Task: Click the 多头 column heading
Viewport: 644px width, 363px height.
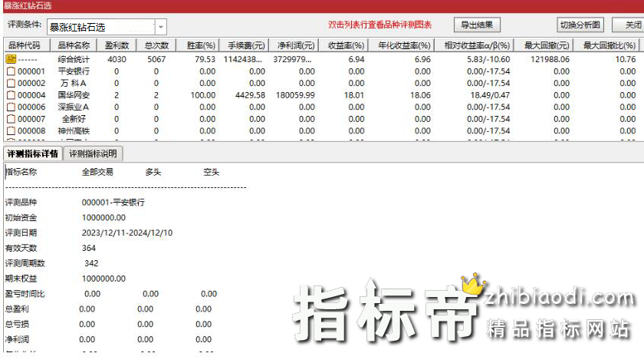Action: [x=153, y=172]
